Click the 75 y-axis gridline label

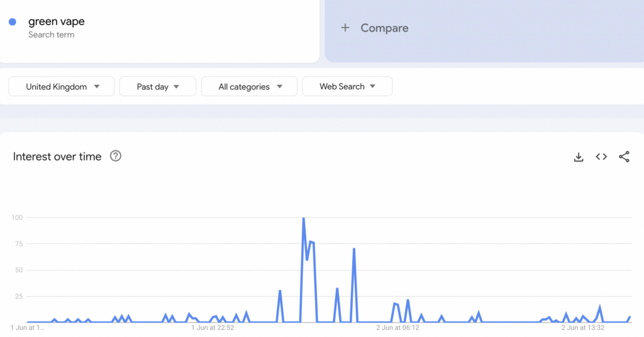pos(18,244)
